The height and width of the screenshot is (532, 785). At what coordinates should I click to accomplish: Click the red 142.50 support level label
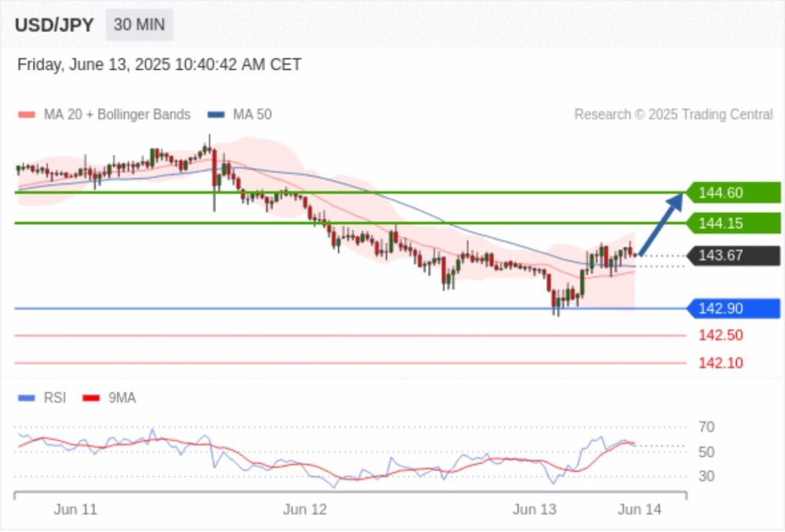720,335
